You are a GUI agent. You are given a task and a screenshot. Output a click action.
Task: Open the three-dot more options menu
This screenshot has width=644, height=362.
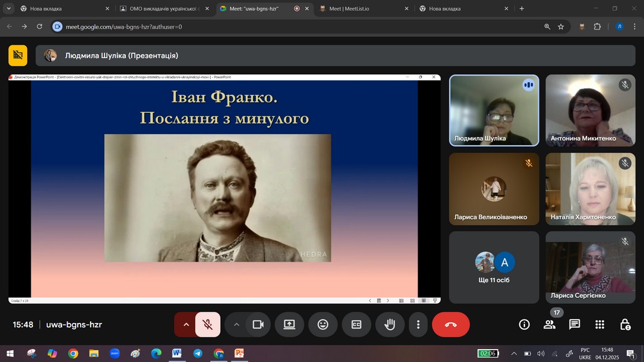(x=418, y=325)
